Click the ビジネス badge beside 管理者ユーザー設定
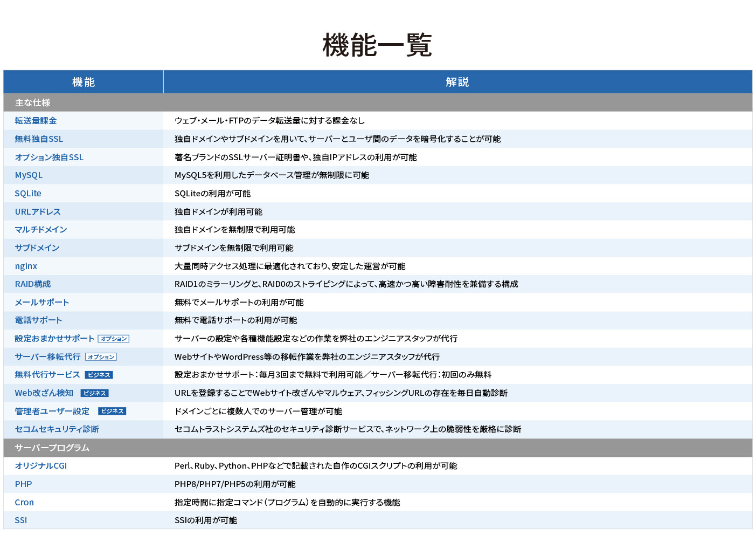This screenshot has height=535, width=756. pyautogui.click(x=112, y=411)
